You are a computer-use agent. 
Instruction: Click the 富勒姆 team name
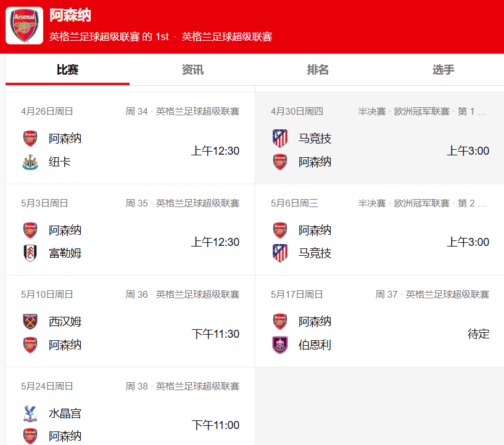65,253
